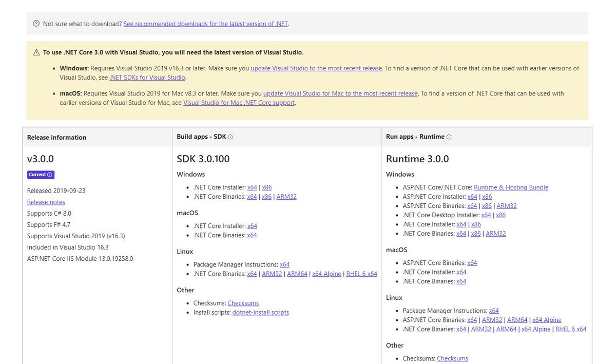This screenshot has height=364, width=616.
Task: Download Runtime Linux ASP.NET Core Binaries x64
Action: point(472,320)
